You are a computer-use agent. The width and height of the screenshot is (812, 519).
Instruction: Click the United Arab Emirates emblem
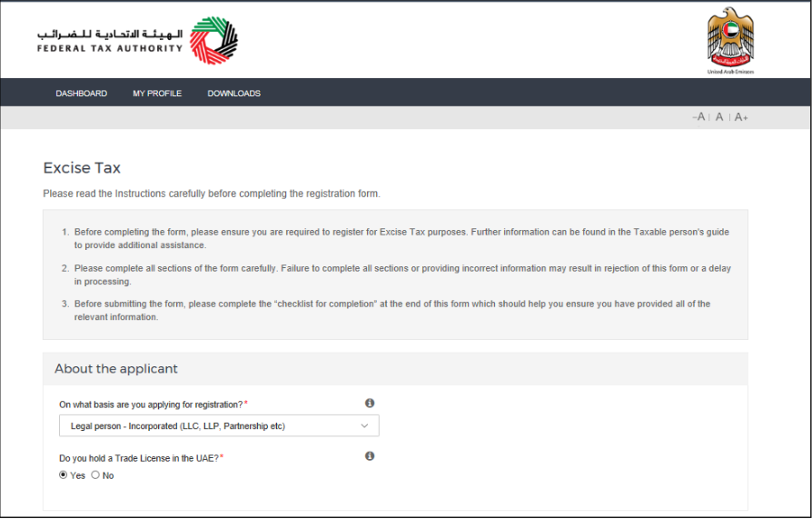(730, 40)
